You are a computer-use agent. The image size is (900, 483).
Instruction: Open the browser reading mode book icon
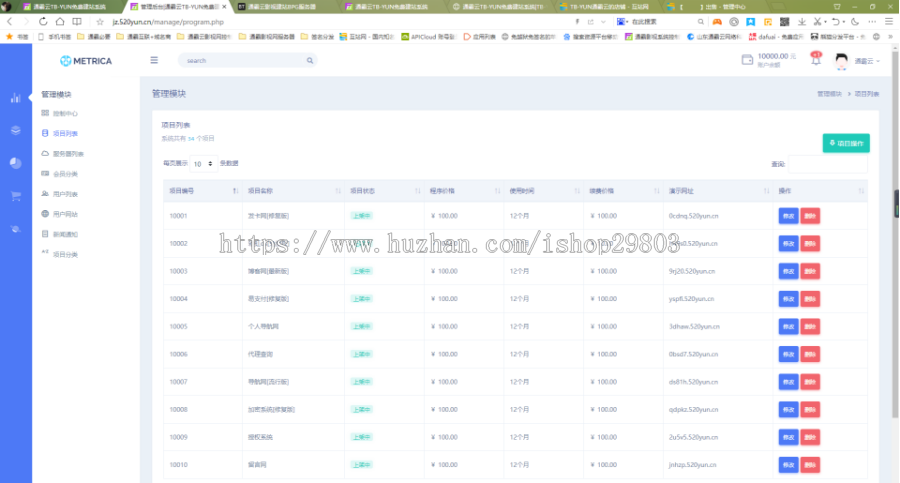pos(76,22)
